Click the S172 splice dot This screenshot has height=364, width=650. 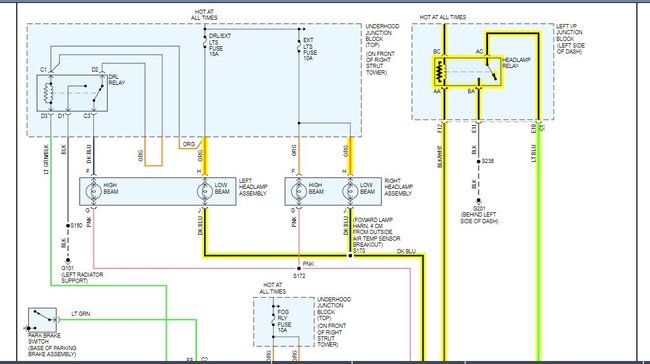tap(299, 269)
